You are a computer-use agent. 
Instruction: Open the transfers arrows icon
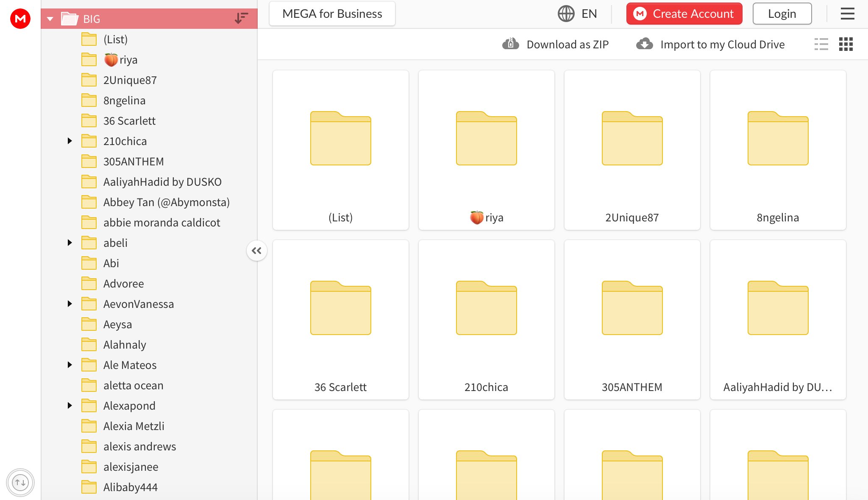tap(20, 482)
